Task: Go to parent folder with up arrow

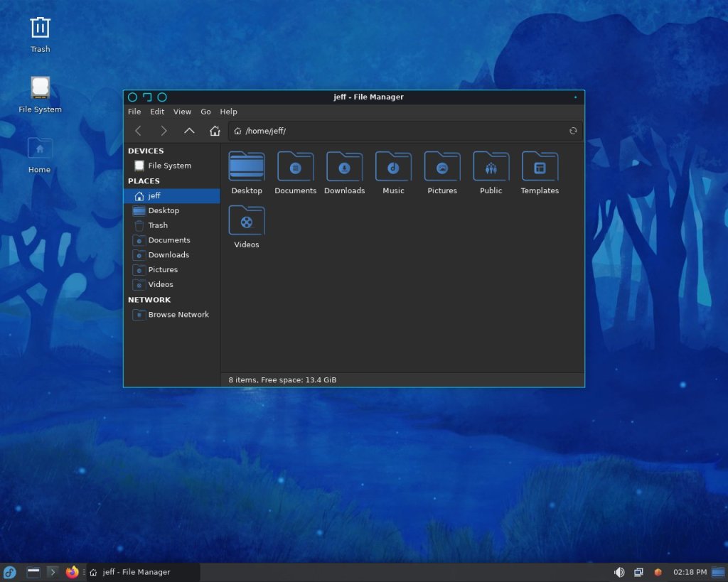Action: pyautogui.click(x=189, y=131)
